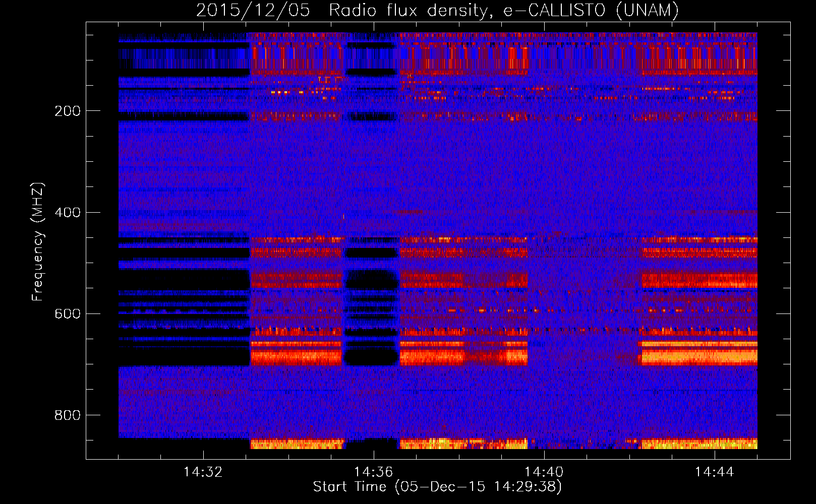Click the 600 frequency tick label
816x504 pixels.
(68, 313)
